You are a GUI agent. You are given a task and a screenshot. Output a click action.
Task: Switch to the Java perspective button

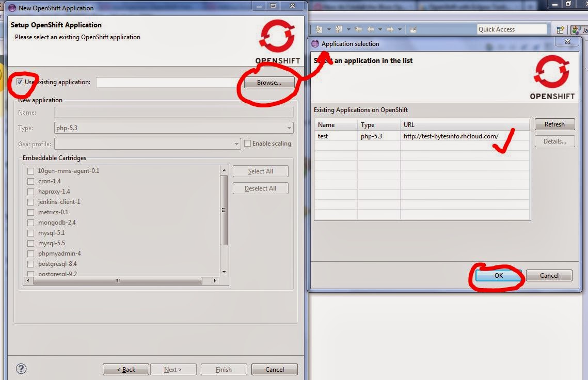[579, 30]
